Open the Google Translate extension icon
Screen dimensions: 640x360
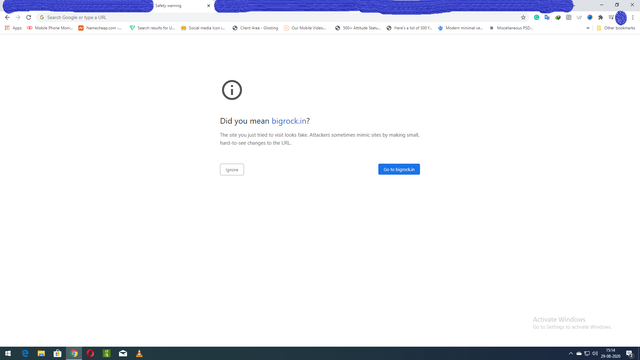pyautogui.click(x=547, y=18)
